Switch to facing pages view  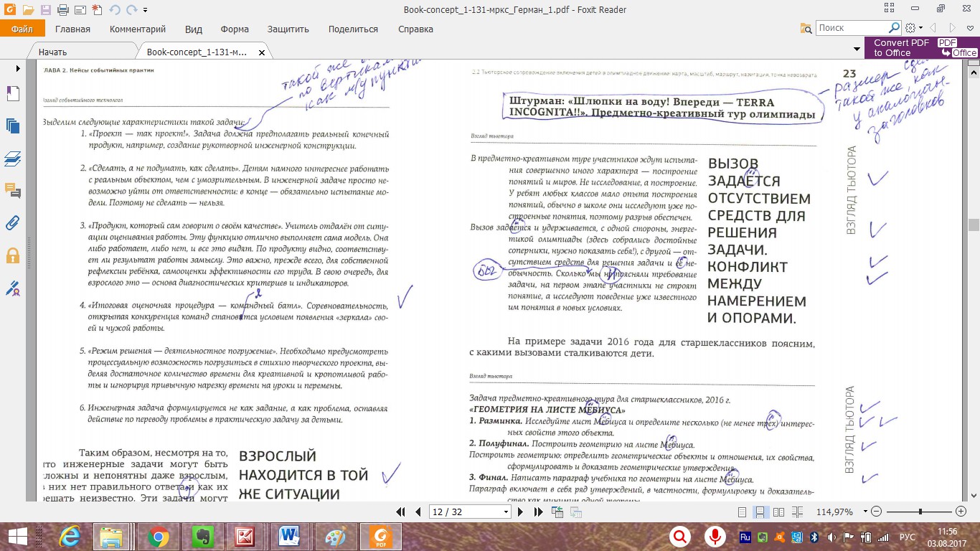coord(778,512)
